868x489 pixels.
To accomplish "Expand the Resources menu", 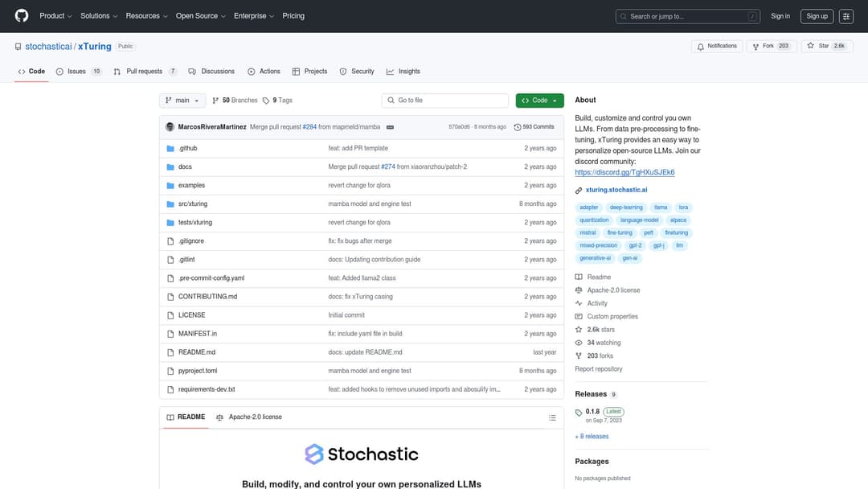I will coord(146,16).
